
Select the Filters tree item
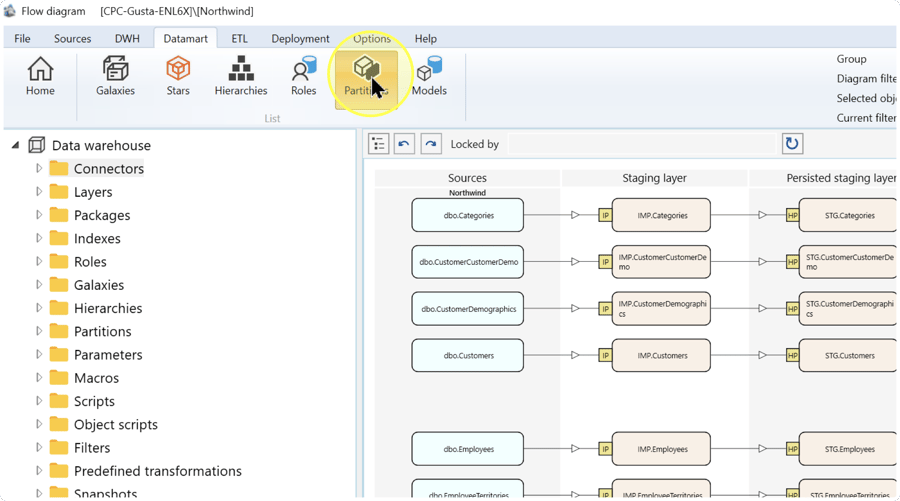click(x=92, y=448)
